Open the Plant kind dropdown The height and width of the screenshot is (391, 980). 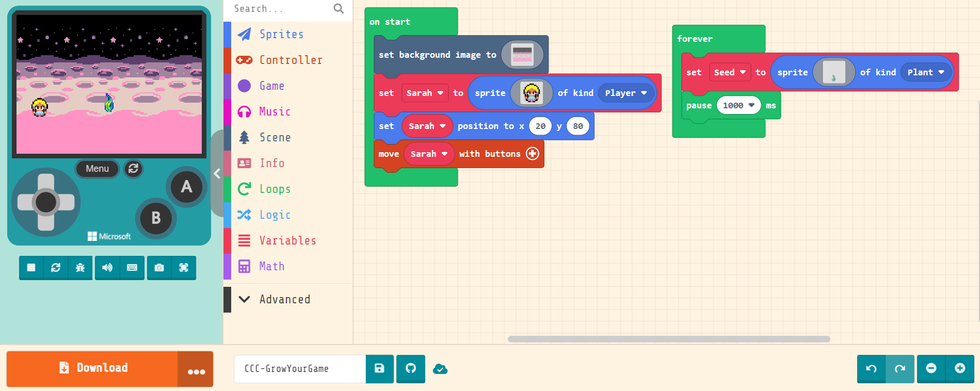click(x=926, y=72)
